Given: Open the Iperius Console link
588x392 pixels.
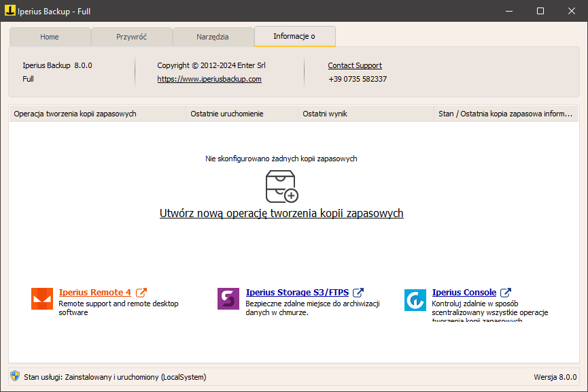Looking at the screenshot, I should pyautogui.click(x=464, y=292).
